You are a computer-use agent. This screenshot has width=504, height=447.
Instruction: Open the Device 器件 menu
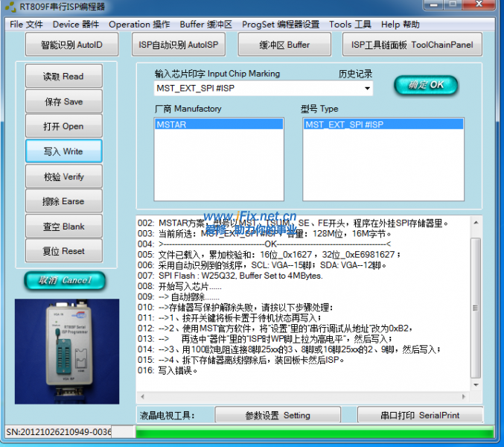tap(75, 24)
